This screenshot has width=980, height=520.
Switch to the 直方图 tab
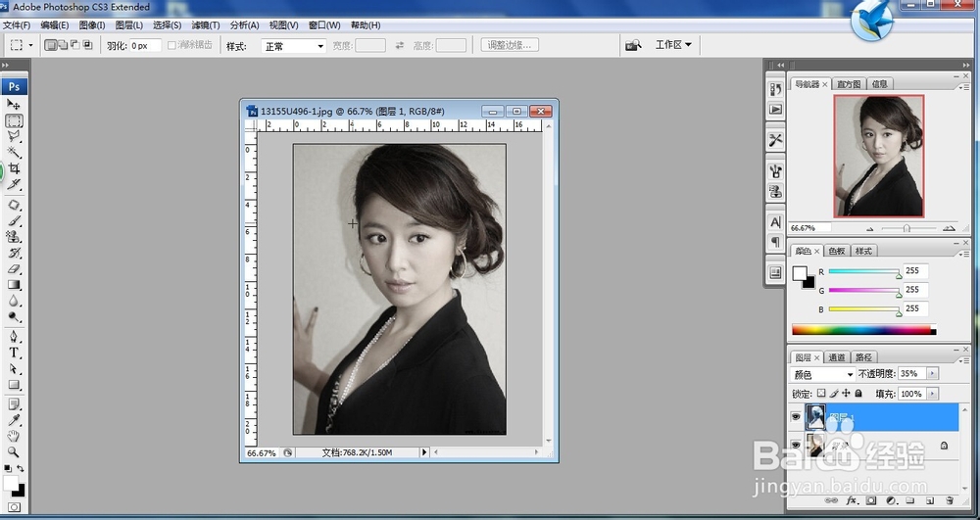[849, 84]
